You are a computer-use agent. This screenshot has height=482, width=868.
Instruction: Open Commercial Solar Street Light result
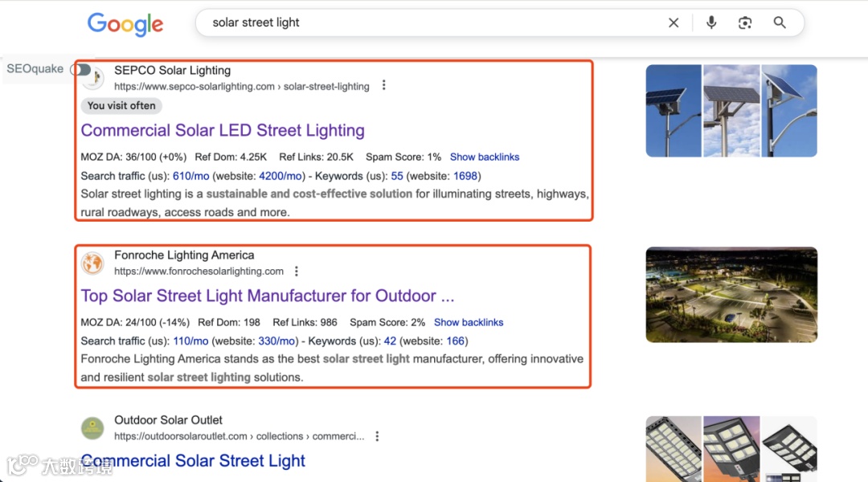coord(193,461)
